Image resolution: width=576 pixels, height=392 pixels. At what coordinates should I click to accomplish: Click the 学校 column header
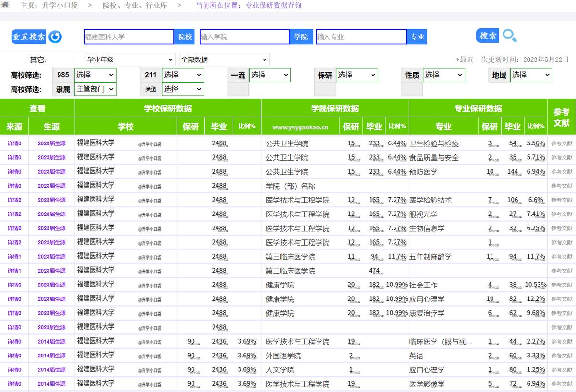[126, 126]
